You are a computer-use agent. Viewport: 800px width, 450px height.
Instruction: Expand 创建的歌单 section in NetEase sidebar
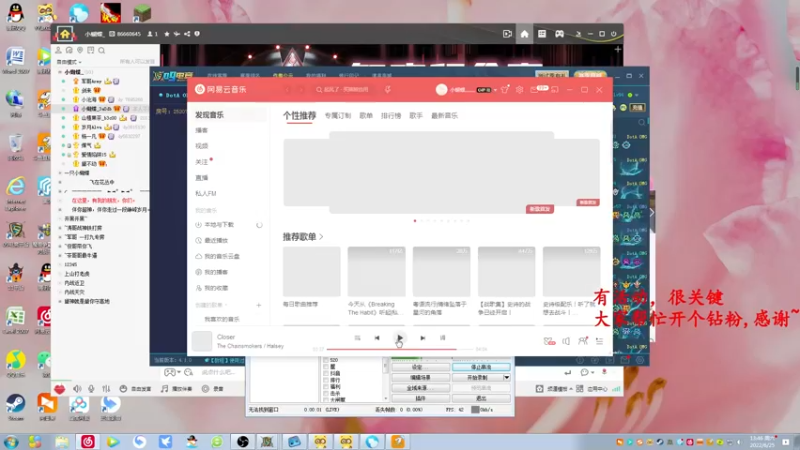pyautogui.click(x=212, y=305)
